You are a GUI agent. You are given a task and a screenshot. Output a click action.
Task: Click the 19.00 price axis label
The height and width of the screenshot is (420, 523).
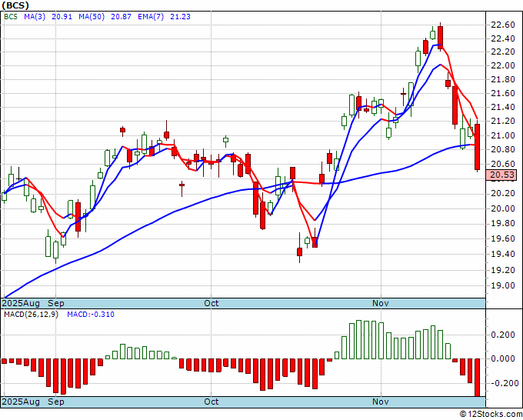[x=503, y=285]
